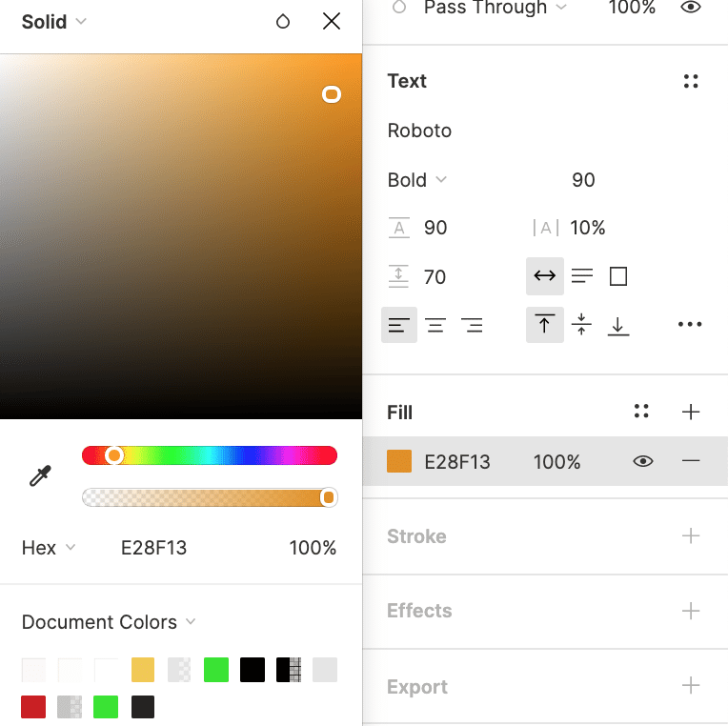Open the Solid fill type dropdown
The height and width of the screenshot is (726, 728).
[54, 21]
